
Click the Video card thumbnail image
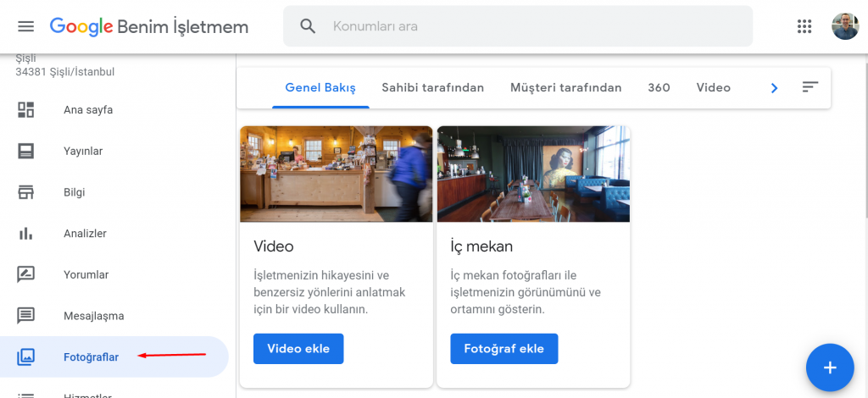coord(336,174)
